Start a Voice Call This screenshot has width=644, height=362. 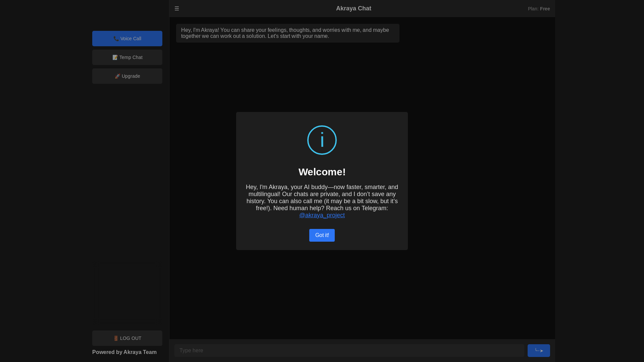tap(127, 39)
